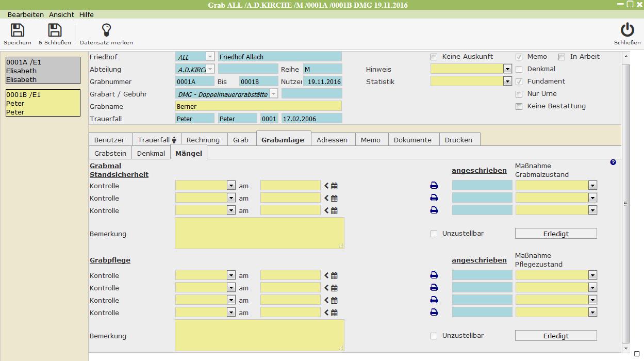This screenshot has width=644, height=361.
Task: Click the blue help question mark icon
Action: tap(613, 162)
